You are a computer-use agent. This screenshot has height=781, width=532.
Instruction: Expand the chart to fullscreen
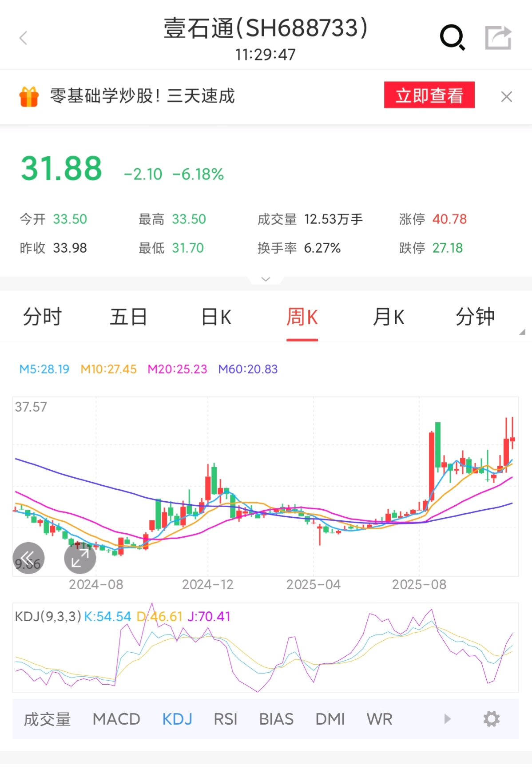[80, 558]
